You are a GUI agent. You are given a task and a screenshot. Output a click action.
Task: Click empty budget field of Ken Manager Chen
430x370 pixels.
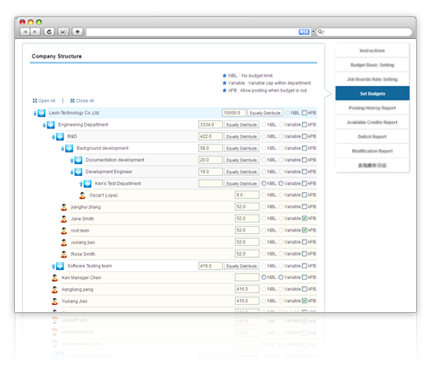coord(247,277)
